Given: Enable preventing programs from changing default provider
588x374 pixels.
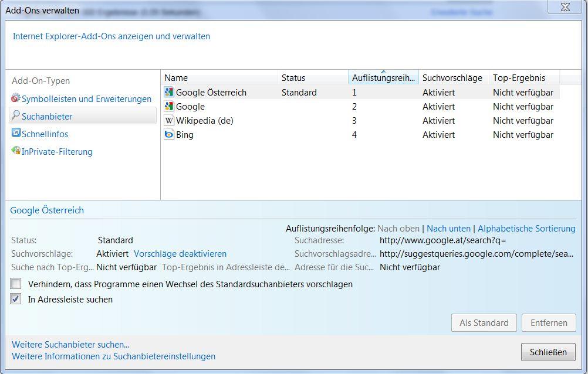Looking at the screenshot, I should pos(16,284).
